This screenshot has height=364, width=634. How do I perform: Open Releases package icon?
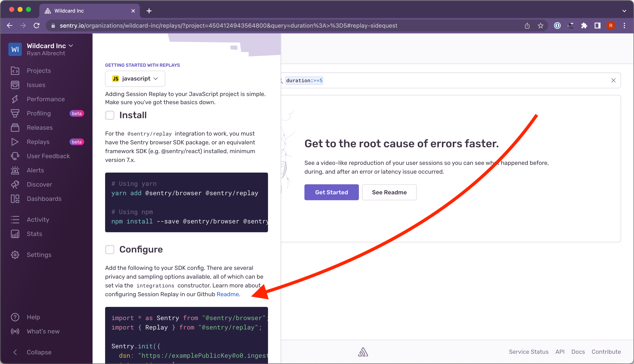coord(15,128)
